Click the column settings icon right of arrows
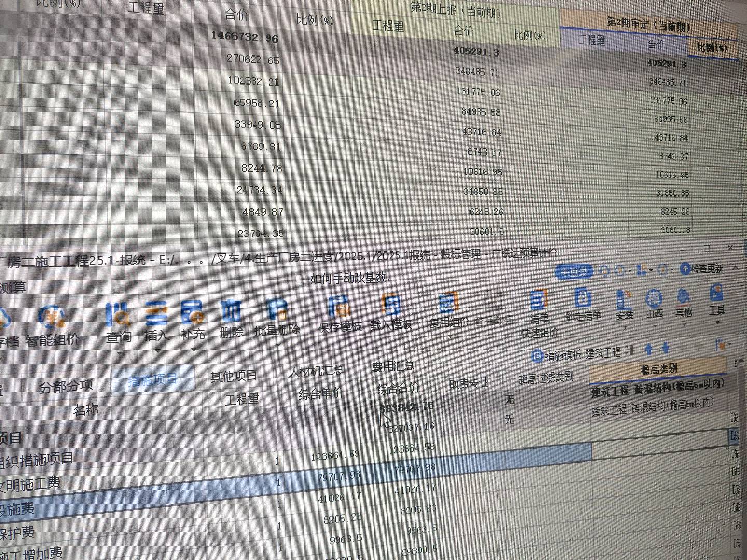This screenshot has width=747, height=560. click(x=721, y=345)
